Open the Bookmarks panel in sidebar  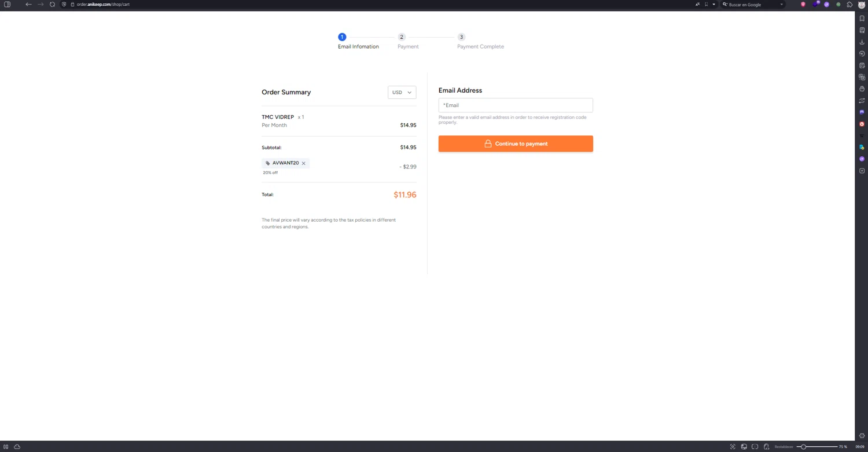862,19
